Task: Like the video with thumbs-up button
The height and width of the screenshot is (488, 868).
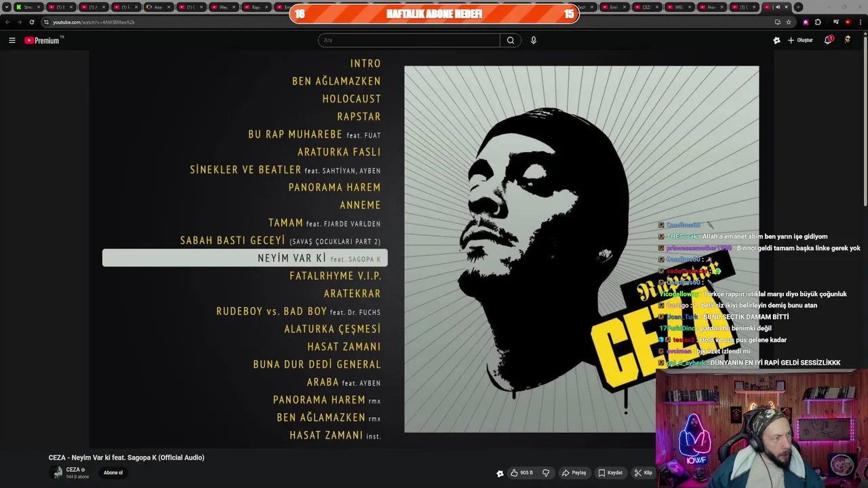Action: pos(521,473)
